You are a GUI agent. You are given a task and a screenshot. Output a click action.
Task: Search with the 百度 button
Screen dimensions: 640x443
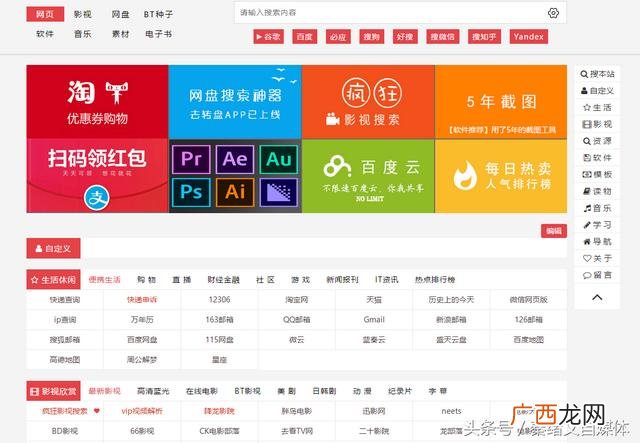[304, 37]
